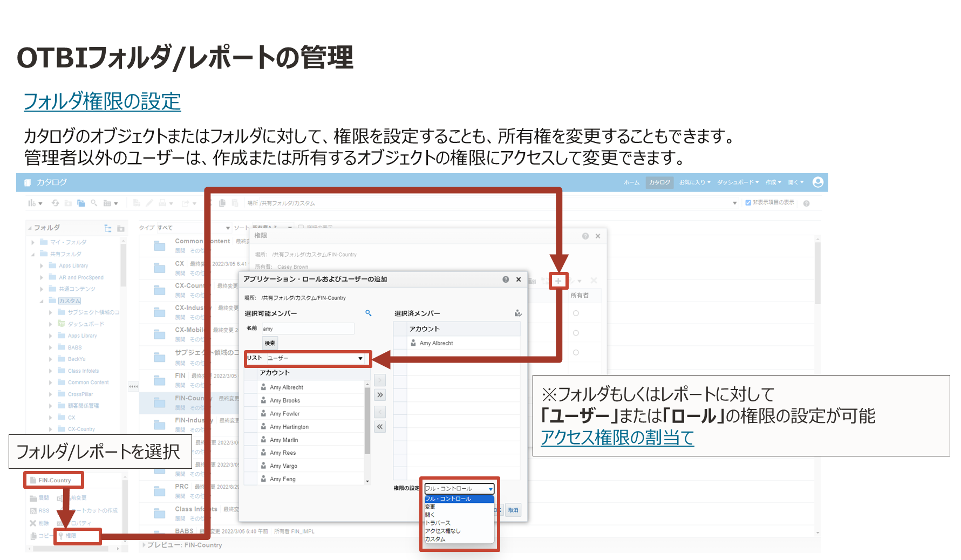The image size is (961, 560).
Task: Open catalog search with the magnifier toolbar icon
Action: [x=94, y=203]
